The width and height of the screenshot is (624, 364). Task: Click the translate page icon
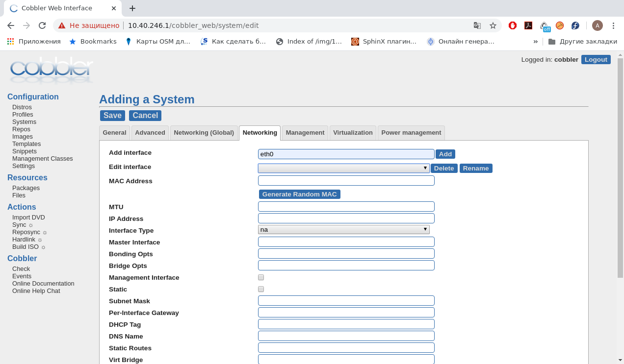(477, 25)
